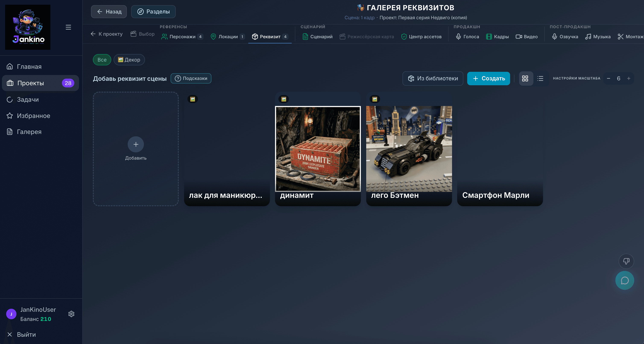
Task: Open the Смартфон Марли card
Action: click(x=500, y=149)
